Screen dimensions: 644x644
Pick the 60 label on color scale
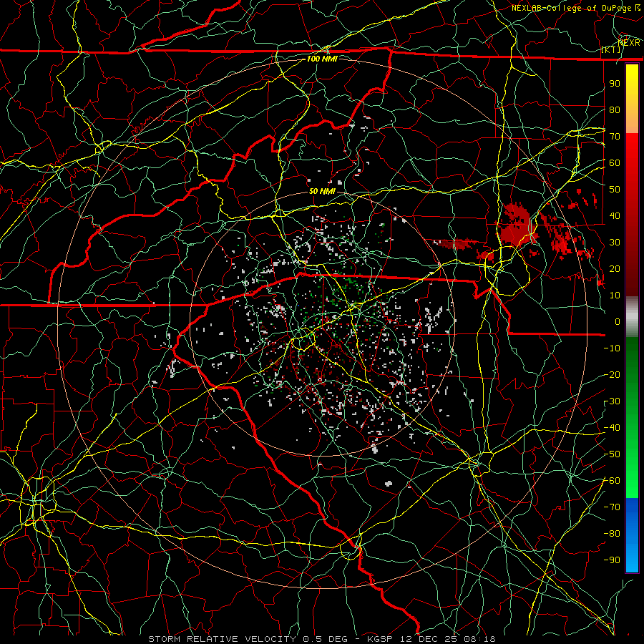tap(615, 162)
